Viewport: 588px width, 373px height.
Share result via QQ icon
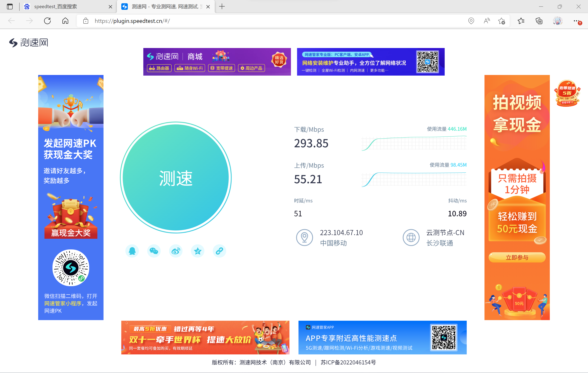pos(132,251)
